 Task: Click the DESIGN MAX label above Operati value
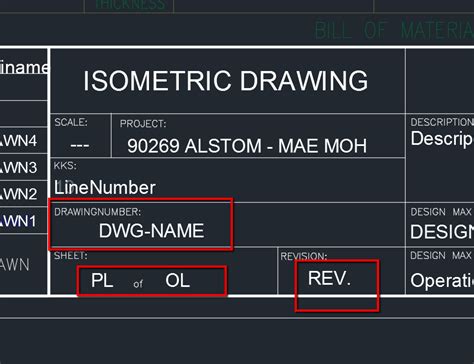tap(441, 255)
